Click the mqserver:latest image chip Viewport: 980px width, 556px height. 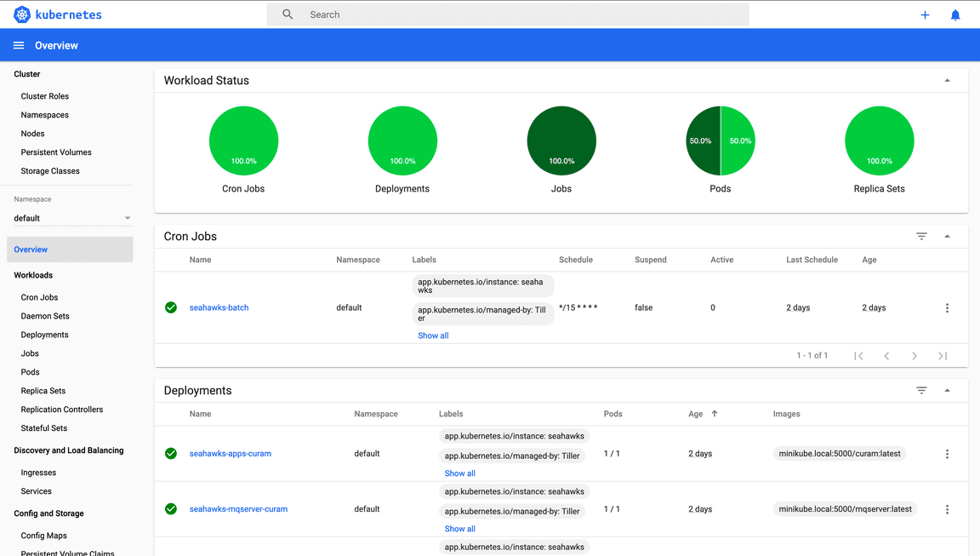(x=845, y=509)
